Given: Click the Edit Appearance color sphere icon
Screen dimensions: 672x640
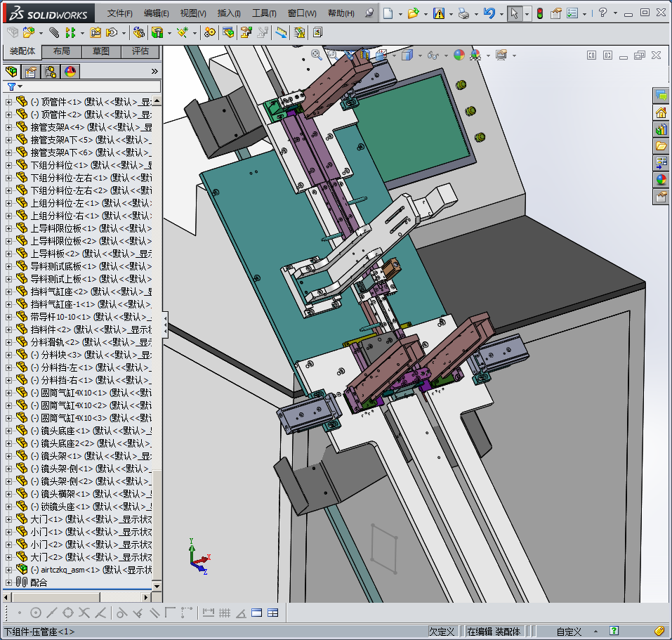Looking at the screenshot, I should (459, 55).
